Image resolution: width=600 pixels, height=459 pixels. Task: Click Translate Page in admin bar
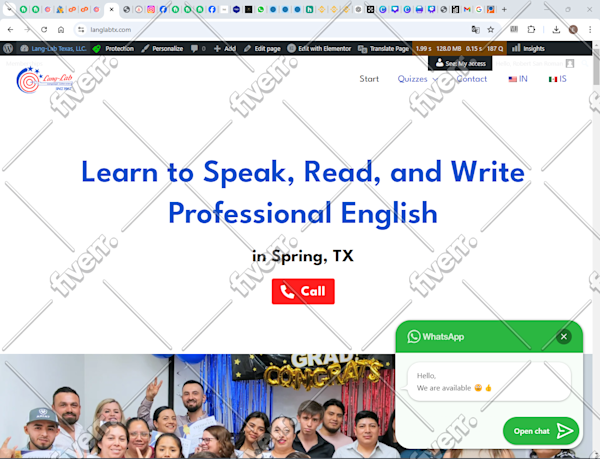coord(383,48)
